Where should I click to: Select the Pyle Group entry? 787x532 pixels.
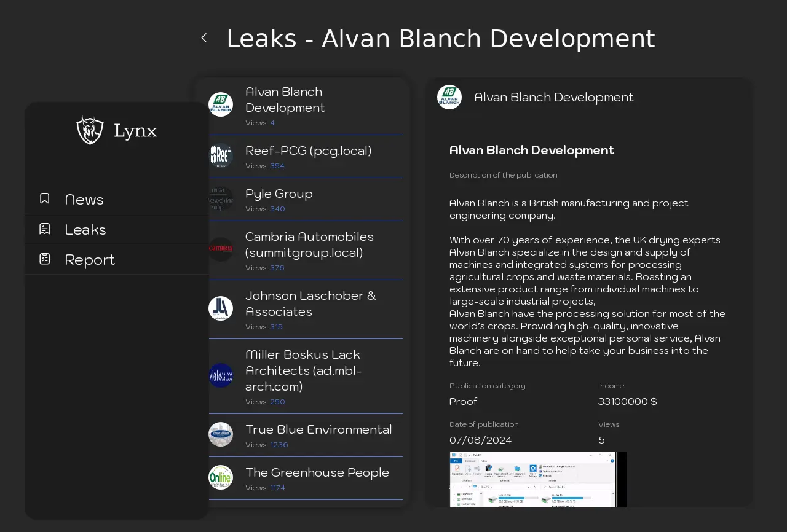(x=279, y=194)
